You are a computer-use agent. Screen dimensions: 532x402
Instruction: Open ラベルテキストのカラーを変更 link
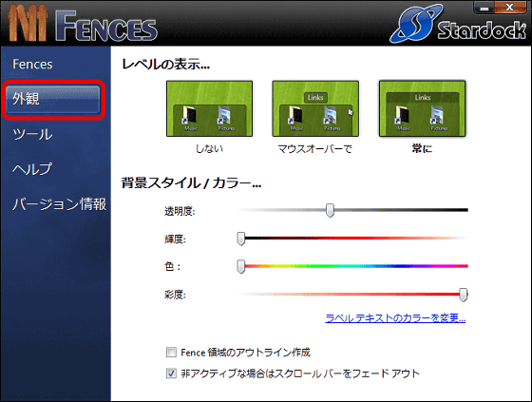coord(395,318)
